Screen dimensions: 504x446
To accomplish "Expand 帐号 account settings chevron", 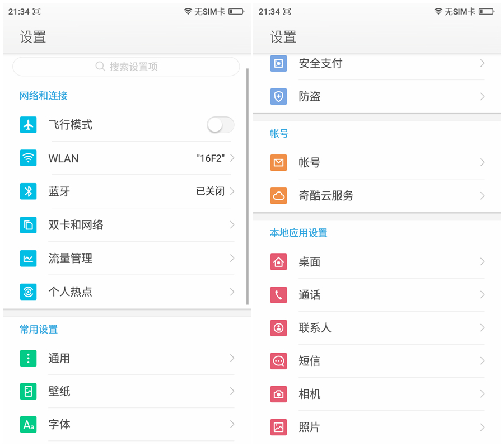I will [x=483, y=163].
